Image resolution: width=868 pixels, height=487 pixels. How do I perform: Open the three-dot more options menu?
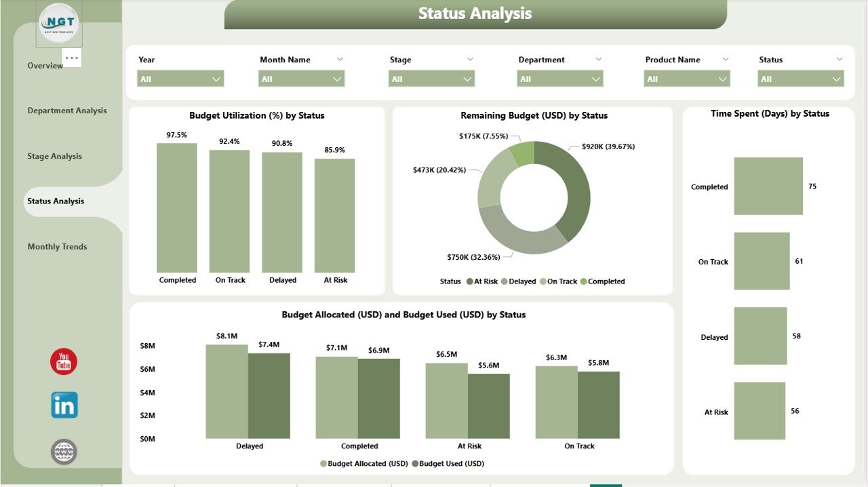pyautogui.click(x=72, y=58)
